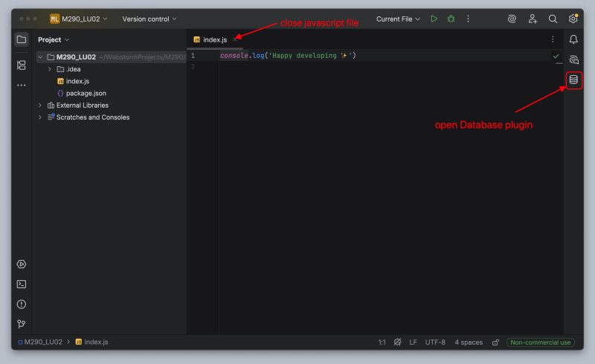Collapse the M290_LU02 root folder
The width and height of the screenshot is (595, 364).
pyautogui.click(x=40, y=57)
